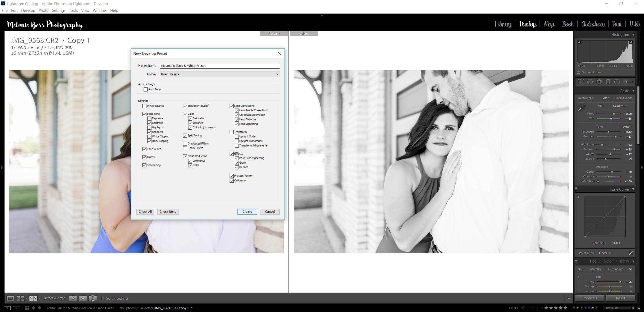The width and height of the screenshot is (644, 312).
Task: Activate the Red Eye Correction tool
Action: (599, 82)
